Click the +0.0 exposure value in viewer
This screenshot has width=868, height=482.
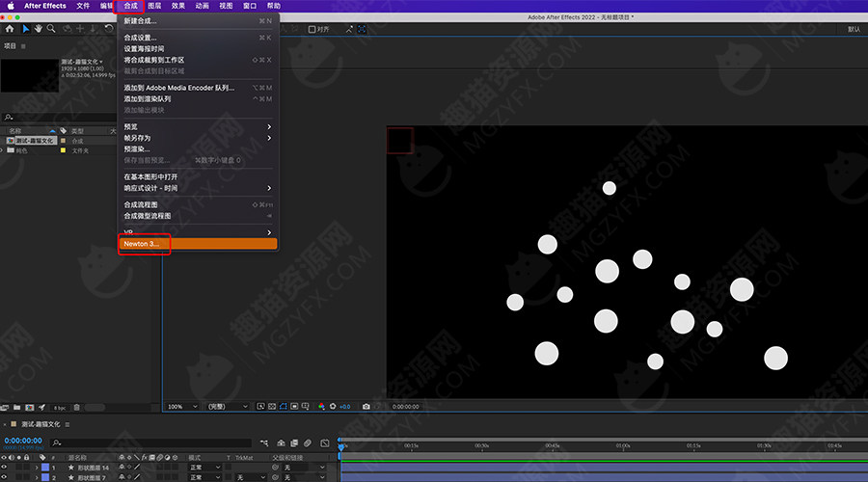point(345,407)
